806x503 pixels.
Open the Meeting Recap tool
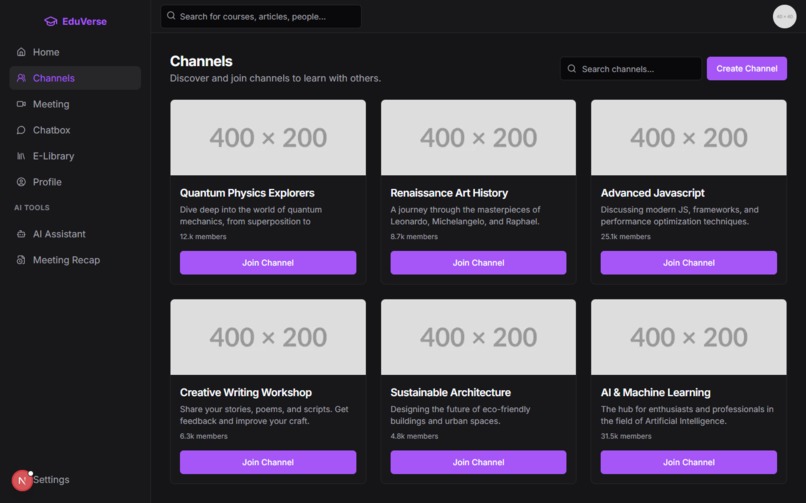point(75,260)
